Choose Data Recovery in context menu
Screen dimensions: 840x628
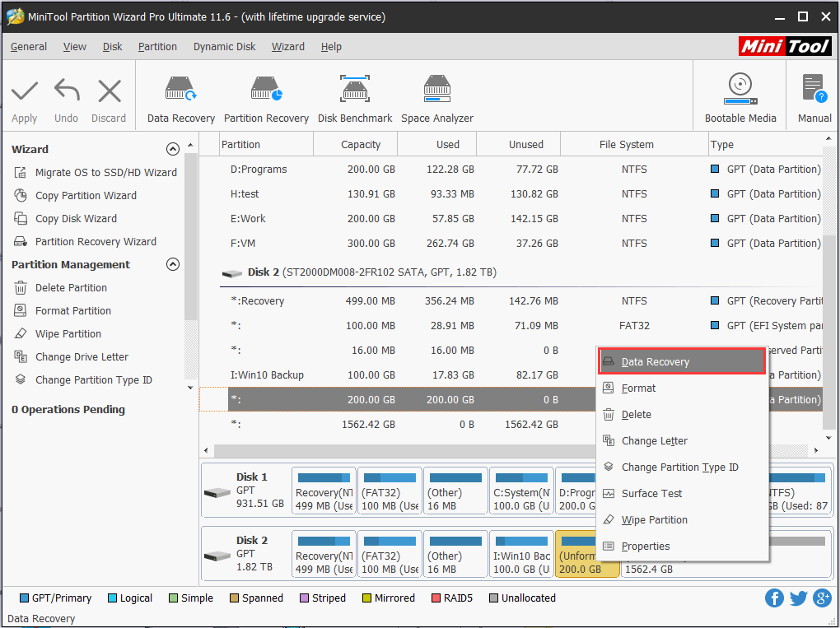pyautogui.click(x=682, y=361)
